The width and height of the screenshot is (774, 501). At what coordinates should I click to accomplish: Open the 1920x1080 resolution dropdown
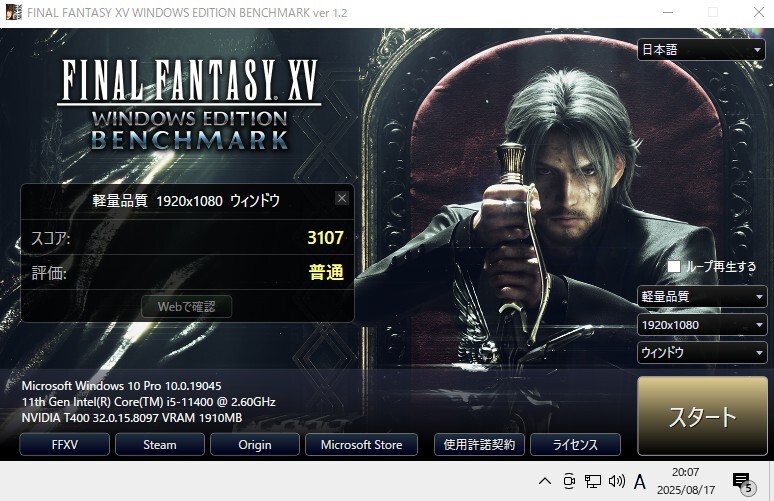(x=701, y=325)
